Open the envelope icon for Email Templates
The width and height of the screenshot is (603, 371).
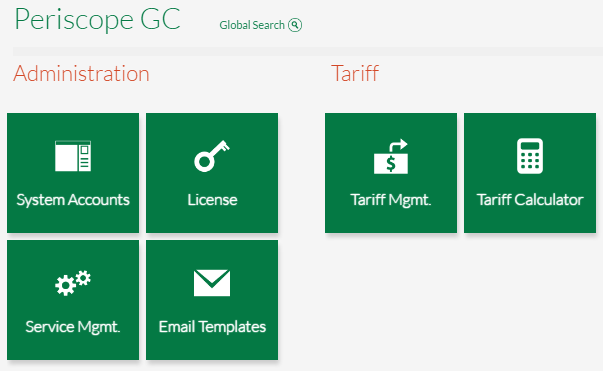pos(212,283)
